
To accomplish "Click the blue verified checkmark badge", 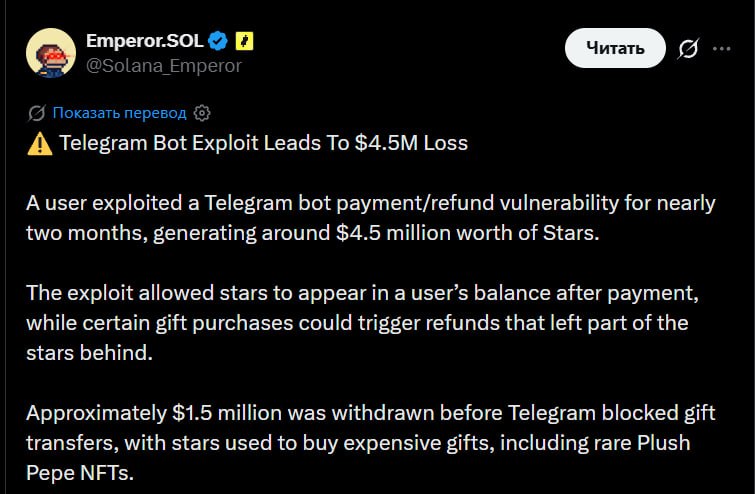I will point(218,41).
